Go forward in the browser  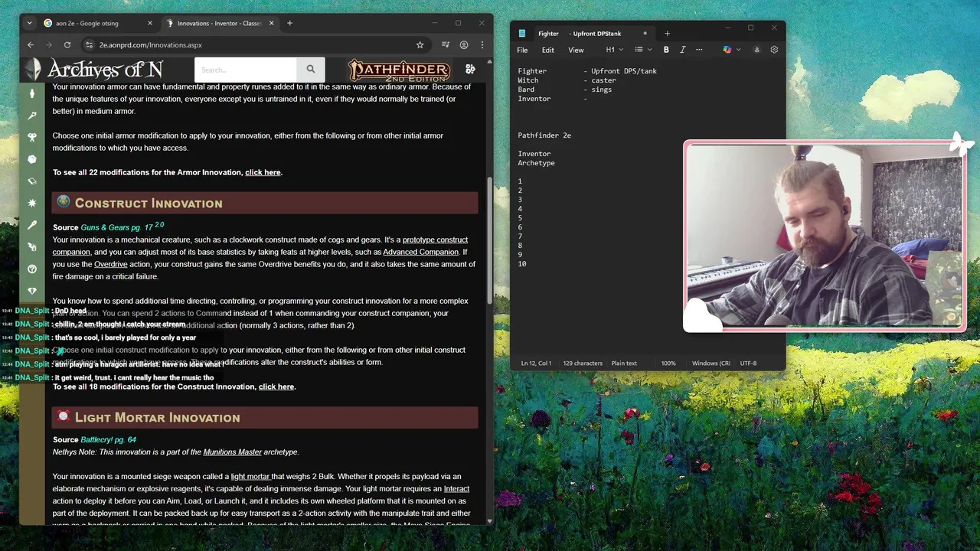click(x=49, y=45)
